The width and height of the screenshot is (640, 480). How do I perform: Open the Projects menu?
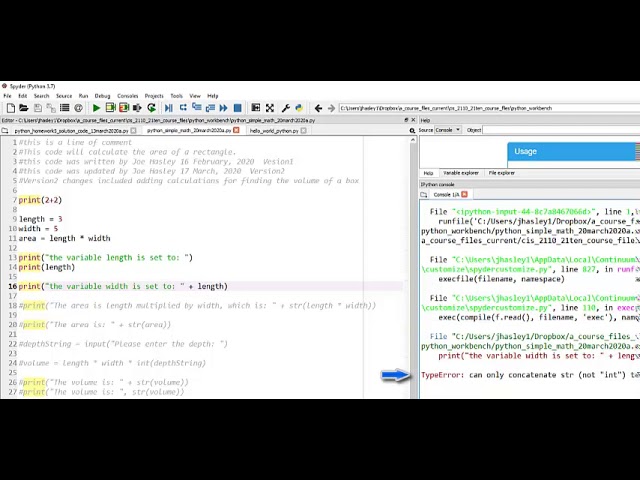pyautogui.click(x=154, y=96)
